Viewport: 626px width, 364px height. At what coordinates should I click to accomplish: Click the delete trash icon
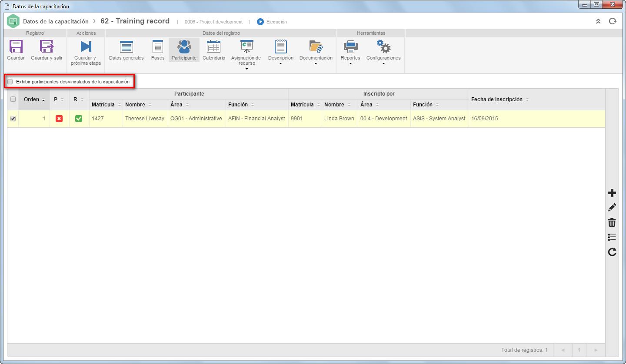point(612,222)
